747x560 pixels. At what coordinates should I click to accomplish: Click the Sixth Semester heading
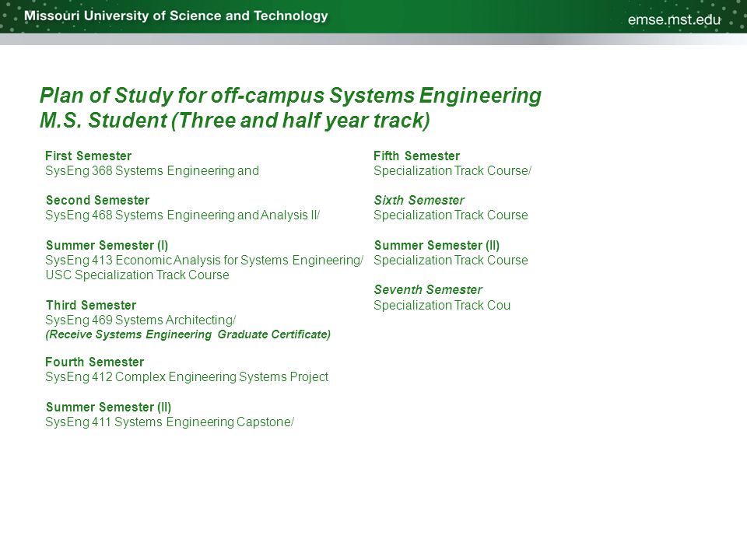click(419, 200)
